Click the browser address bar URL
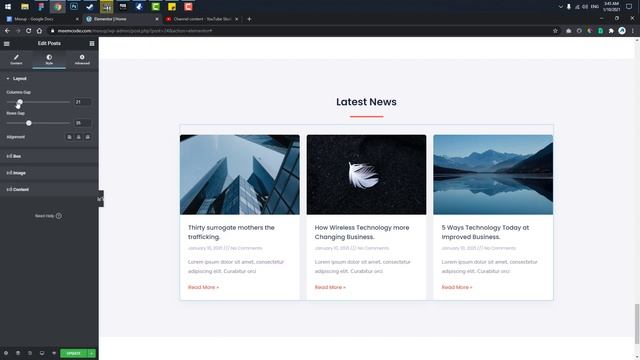 click(135, 31)
